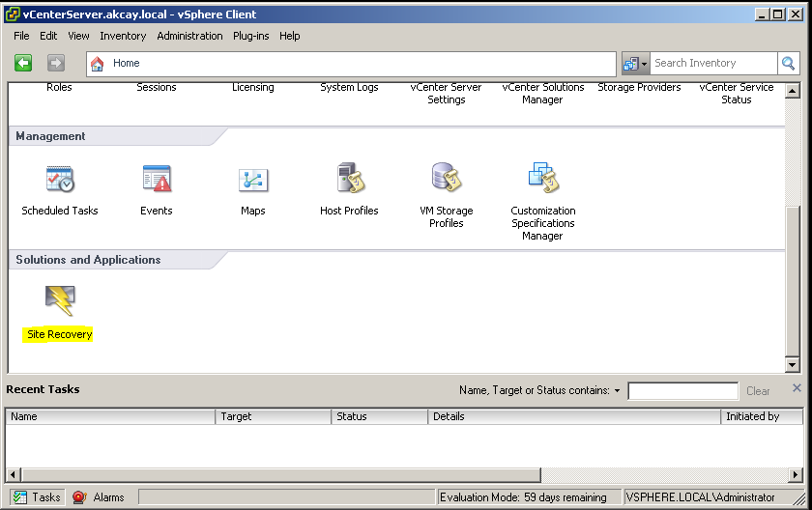Open the Inventory menu
The height and width of the screenshot is (510, 812).
pos(123,36)
